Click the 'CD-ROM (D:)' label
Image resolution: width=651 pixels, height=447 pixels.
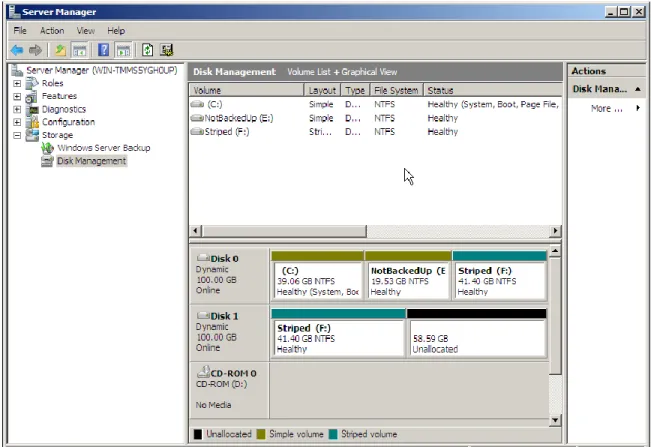click(x=221, y=384)
